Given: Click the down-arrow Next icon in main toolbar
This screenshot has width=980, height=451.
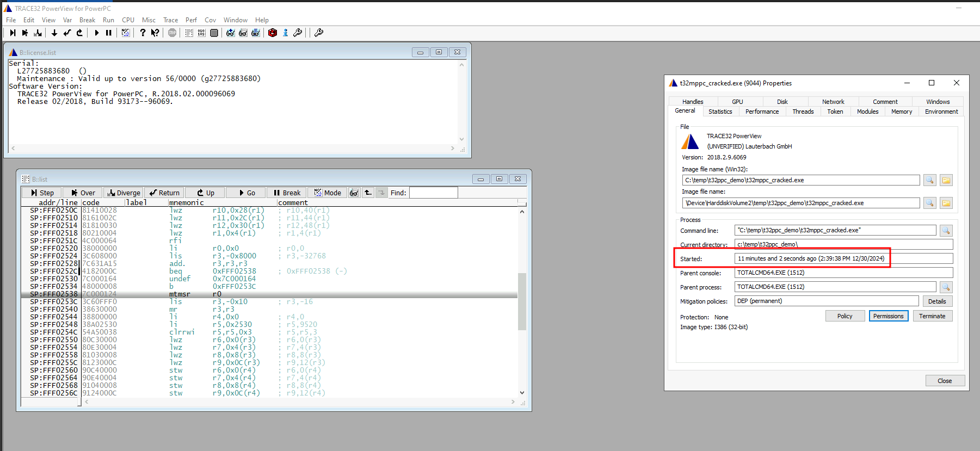Looking at the screenshot, I should [x=54, y=33].
